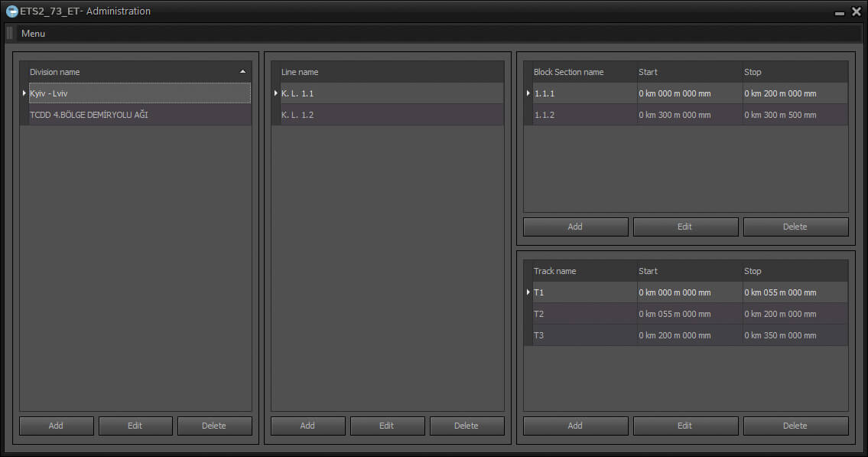Edit the selected line
The width and height of the screenshot is (868, 457).
coord(387,426)
